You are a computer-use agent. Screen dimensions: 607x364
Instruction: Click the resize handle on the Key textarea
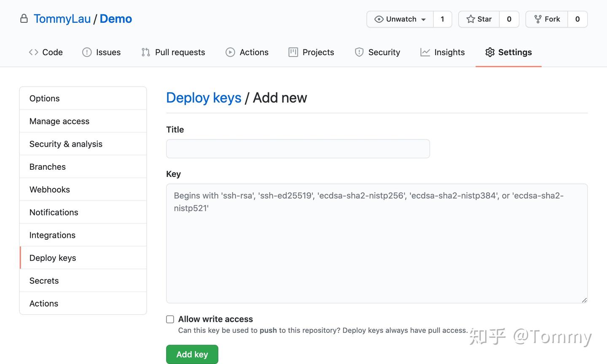point(584,300)
